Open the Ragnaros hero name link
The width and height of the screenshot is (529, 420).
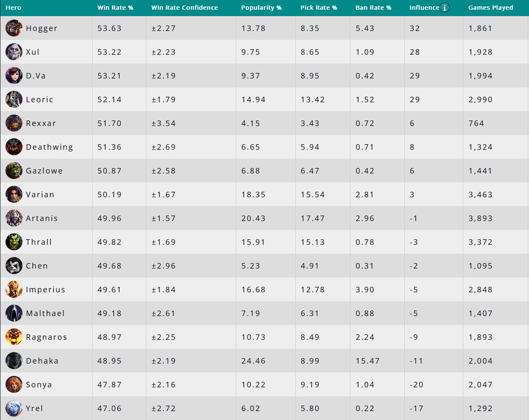pos(47,337)
